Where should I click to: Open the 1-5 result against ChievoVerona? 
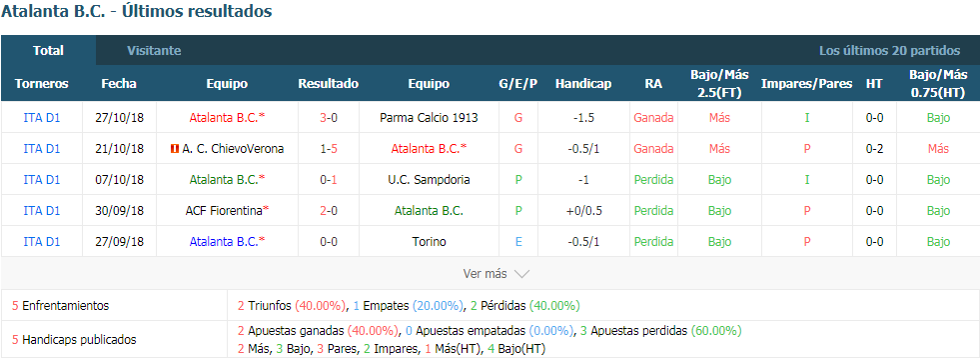pos(328,149)
